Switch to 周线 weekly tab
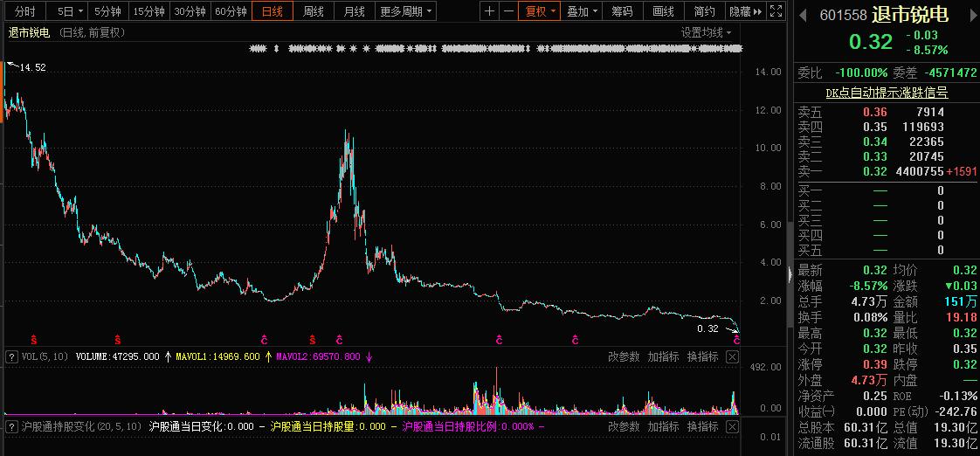The width and height of the screenshot is (980, 456). coord(313,11)
